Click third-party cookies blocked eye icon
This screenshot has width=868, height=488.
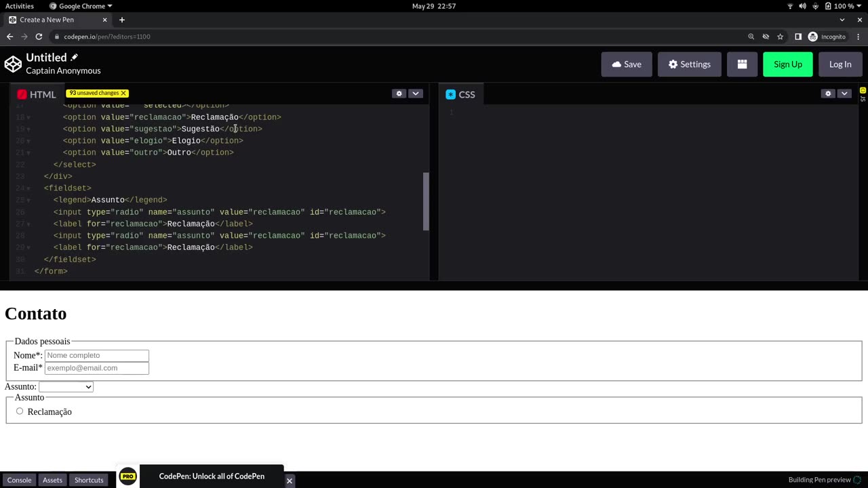click(766, 37)
